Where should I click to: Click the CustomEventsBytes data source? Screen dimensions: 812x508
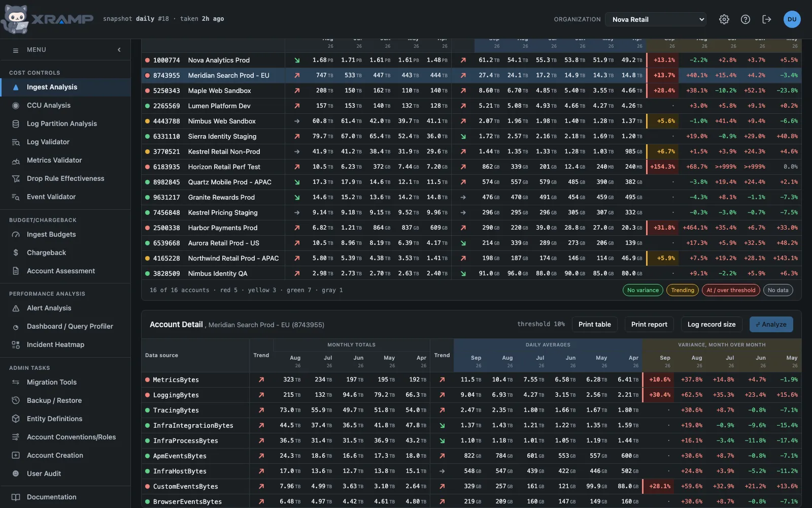point(186,487)
